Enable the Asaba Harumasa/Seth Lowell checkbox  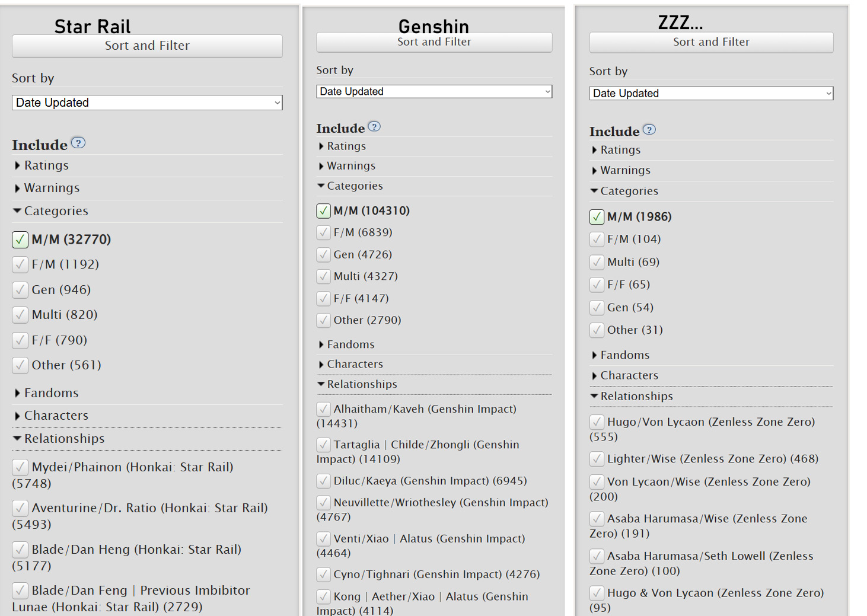click(597, 556)
